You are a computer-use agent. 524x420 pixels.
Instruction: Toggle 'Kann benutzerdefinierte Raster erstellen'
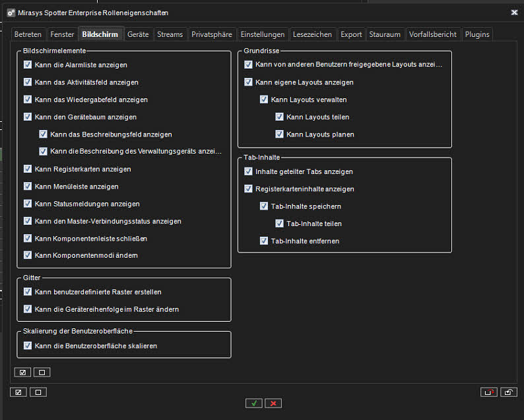coord(28,291)
